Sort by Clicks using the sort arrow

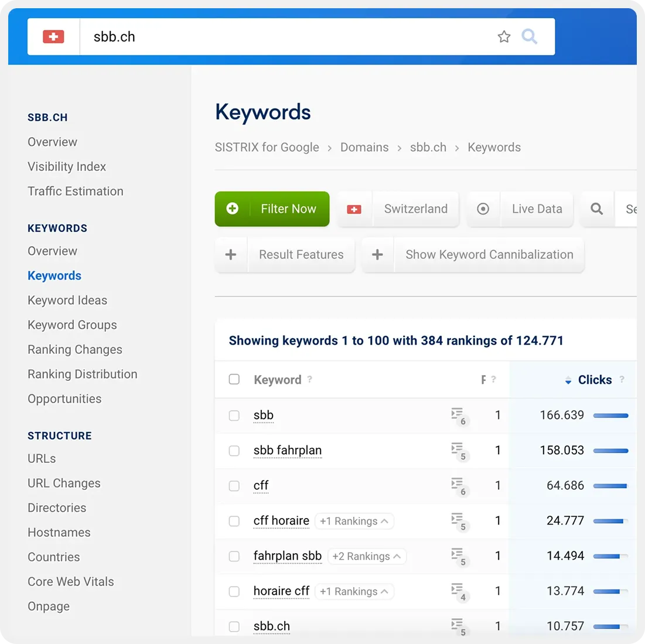pyautogui.click(x=568, y=380)
